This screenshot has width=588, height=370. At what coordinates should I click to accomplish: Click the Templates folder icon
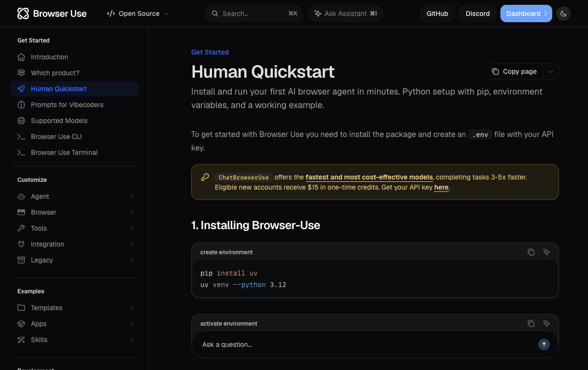[21, 308]
